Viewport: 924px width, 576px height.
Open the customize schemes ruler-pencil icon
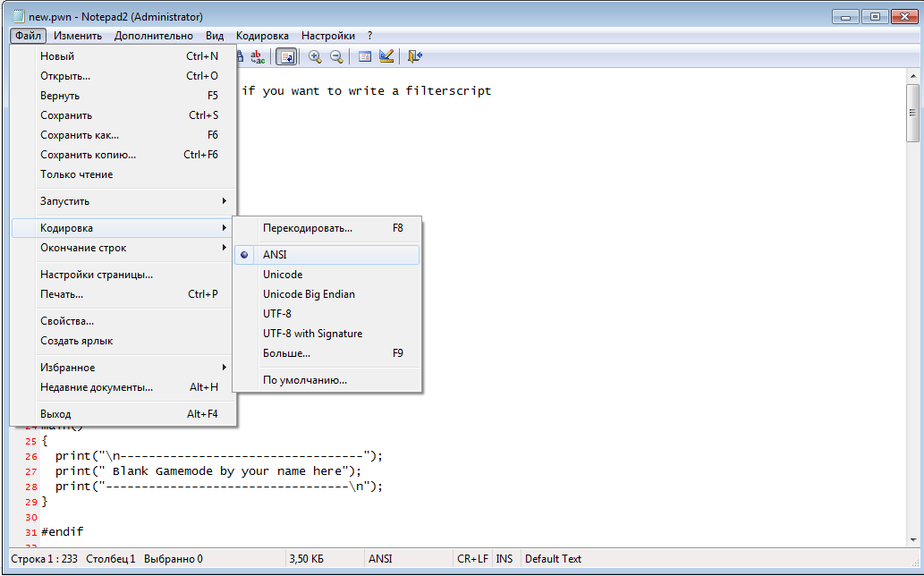tap(386, 56)
